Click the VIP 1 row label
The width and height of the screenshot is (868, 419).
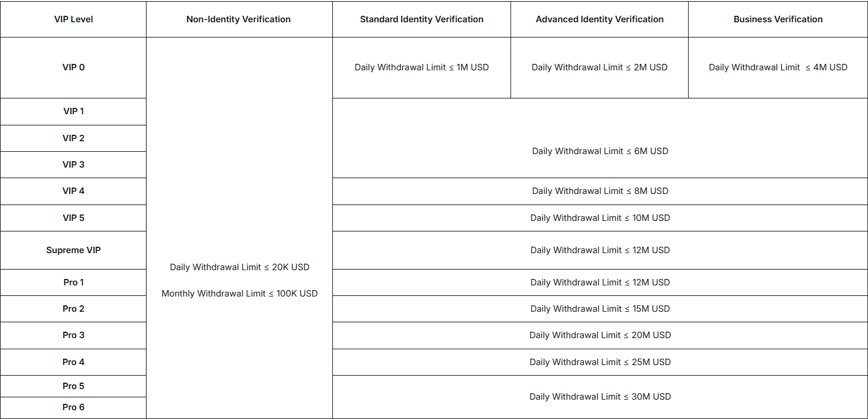tap(73, 111)
